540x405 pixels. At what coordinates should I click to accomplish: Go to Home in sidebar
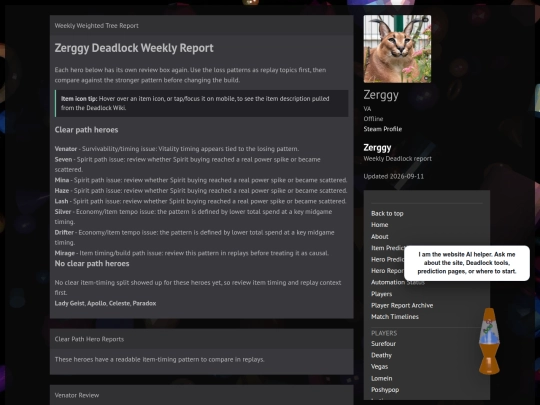click(x=380, y=225)
